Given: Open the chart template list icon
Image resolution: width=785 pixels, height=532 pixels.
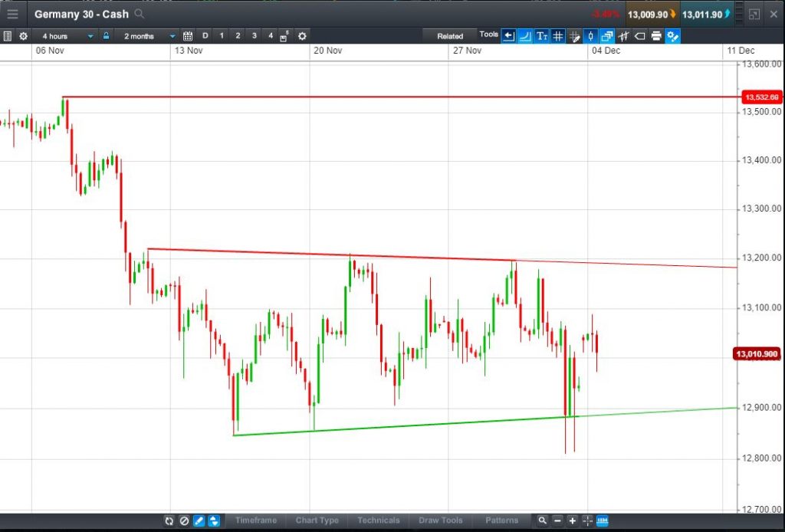Looking at the screenshot, I should tap(7, 36).
